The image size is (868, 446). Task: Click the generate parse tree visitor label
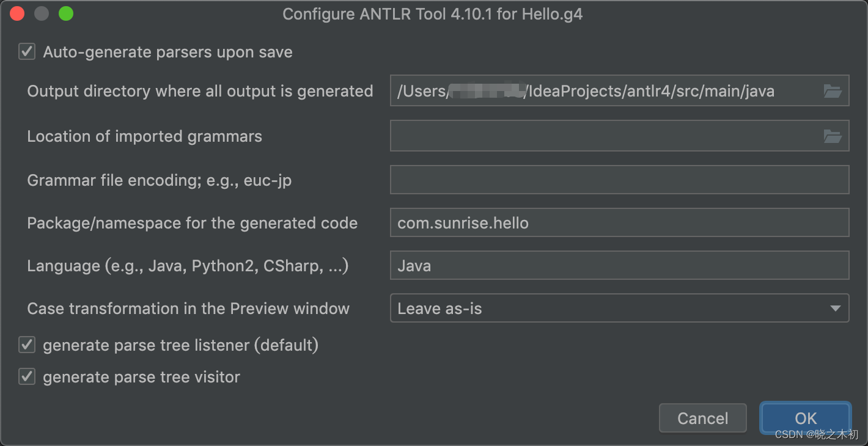(x=141, y=377)
